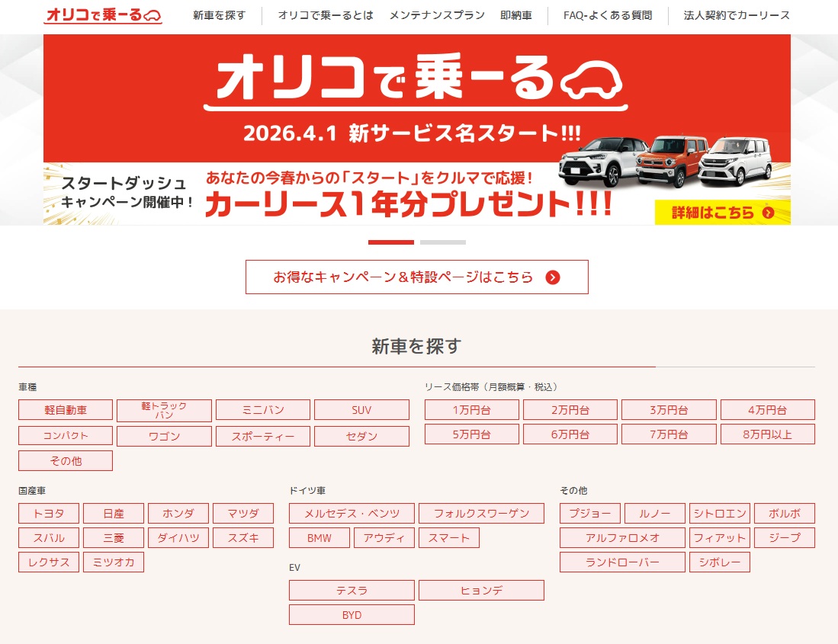The height and width of the screenshot is (644, 838).
Task: Filter lease price 2万円台
Action: tap(570, 410)
